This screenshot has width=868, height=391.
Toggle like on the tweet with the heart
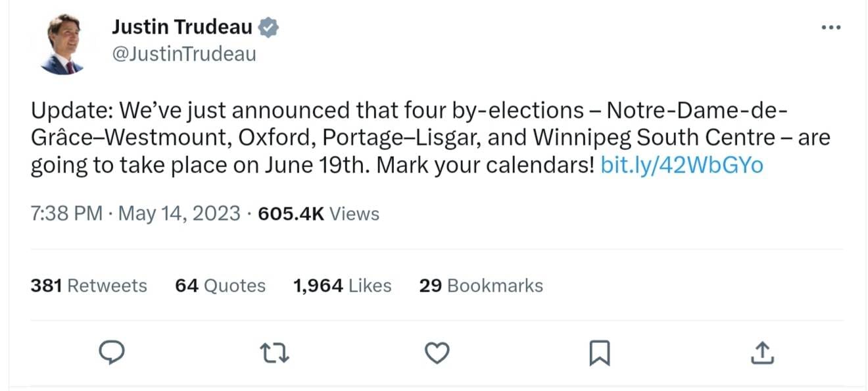[x=436, y=353]
